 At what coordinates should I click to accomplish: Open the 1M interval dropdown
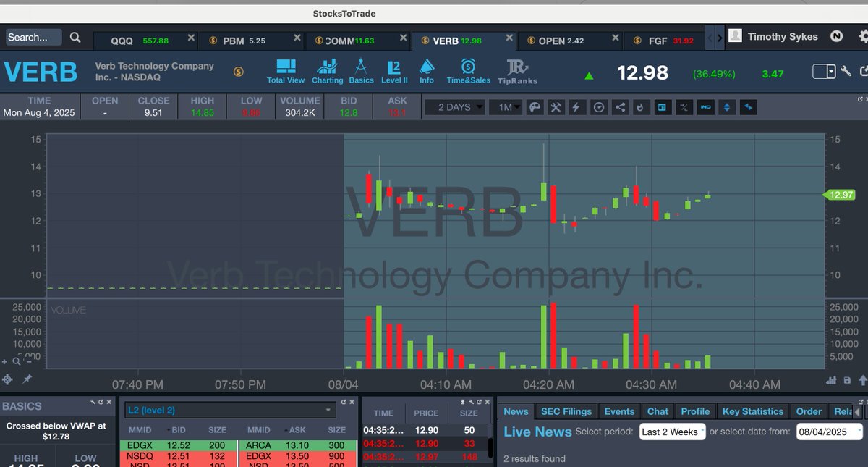tap(506, 106)
